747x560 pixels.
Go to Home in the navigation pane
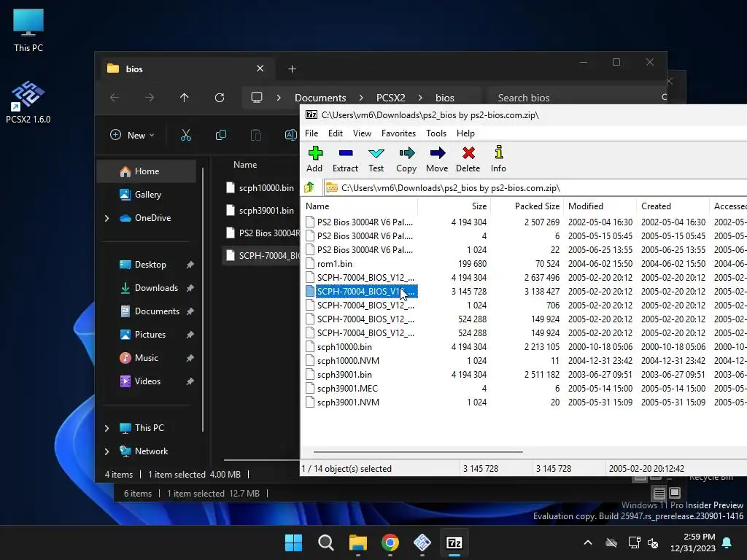[146, 171]
